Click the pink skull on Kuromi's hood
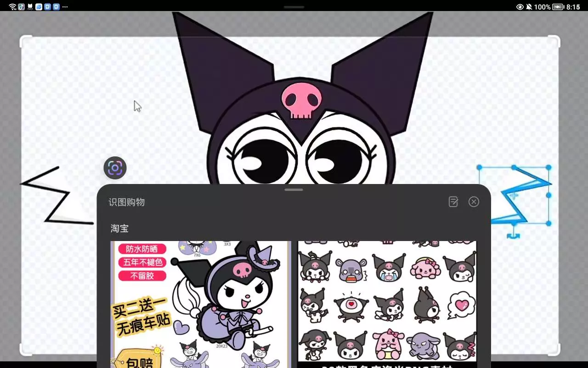The image size is (588, 368). pos(301,101)
